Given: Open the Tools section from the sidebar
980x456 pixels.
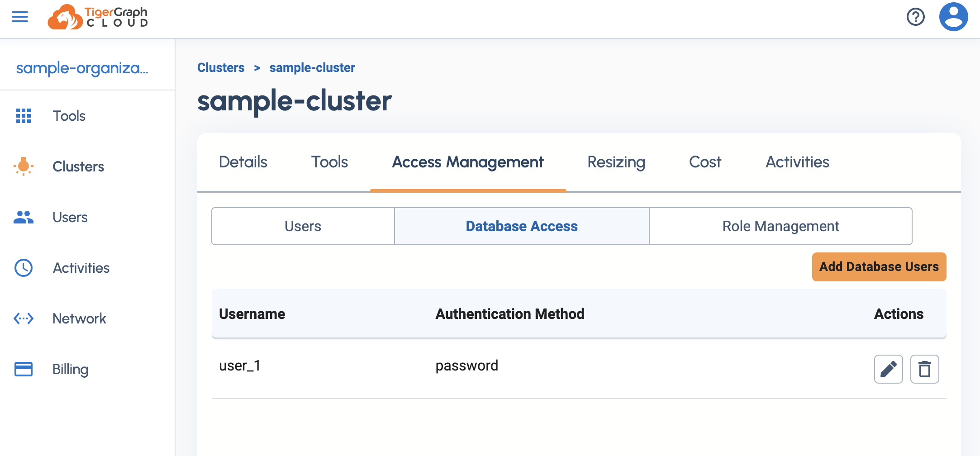Looking at the screenshot, I should tap(69, 116).
